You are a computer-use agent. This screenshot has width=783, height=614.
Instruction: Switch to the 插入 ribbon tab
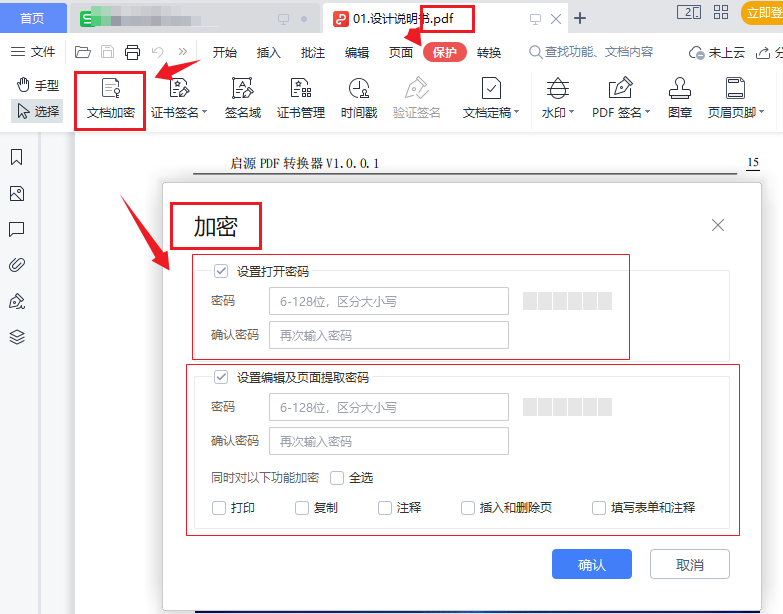pos(269,52)
